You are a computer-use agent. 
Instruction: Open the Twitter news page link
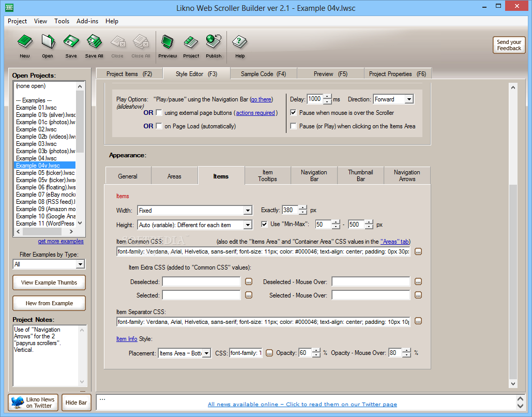[302, 404]
